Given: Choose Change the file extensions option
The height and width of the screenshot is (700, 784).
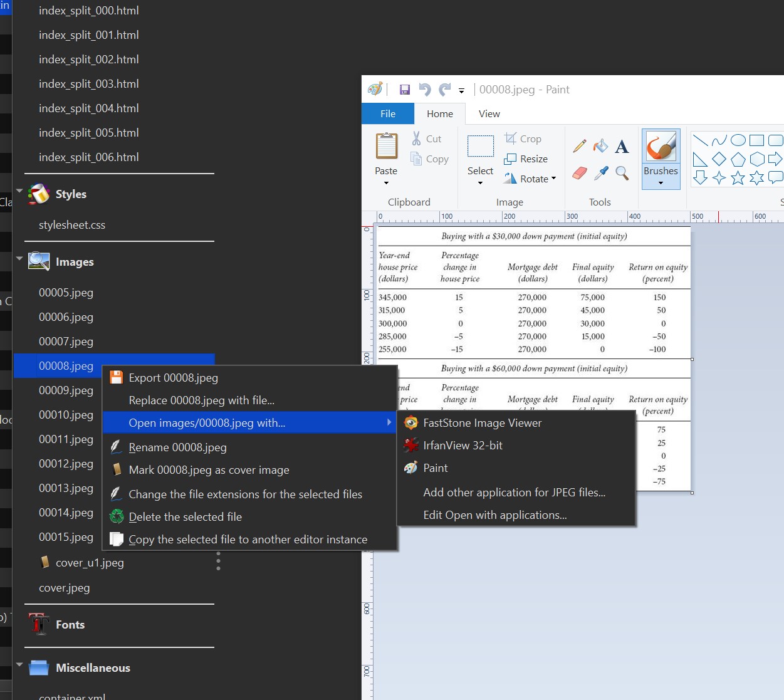Looking at the screenshot, I should [x=249, y=494].
